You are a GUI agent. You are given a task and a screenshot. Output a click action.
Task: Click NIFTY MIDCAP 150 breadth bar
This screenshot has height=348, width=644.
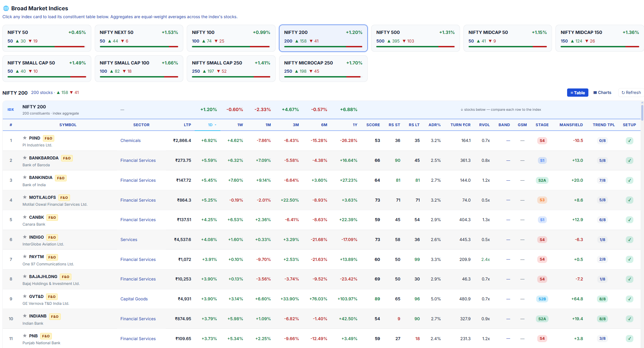[x=600, y=47]
